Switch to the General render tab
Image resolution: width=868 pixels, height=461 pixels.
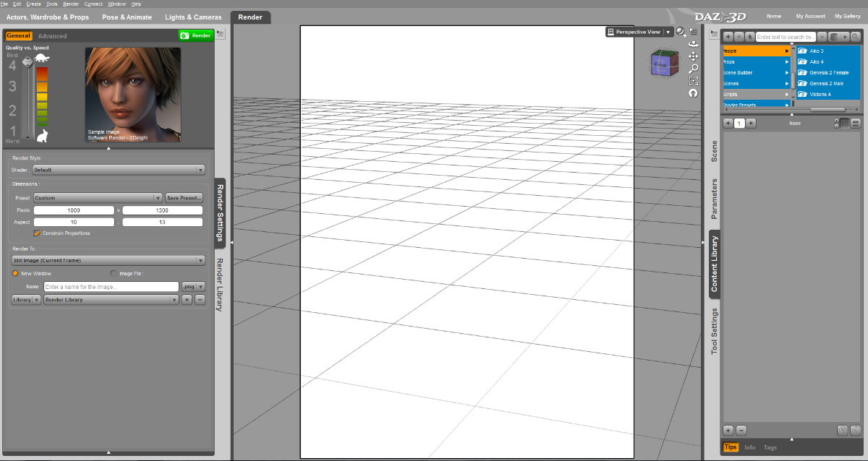coord(19,35)
